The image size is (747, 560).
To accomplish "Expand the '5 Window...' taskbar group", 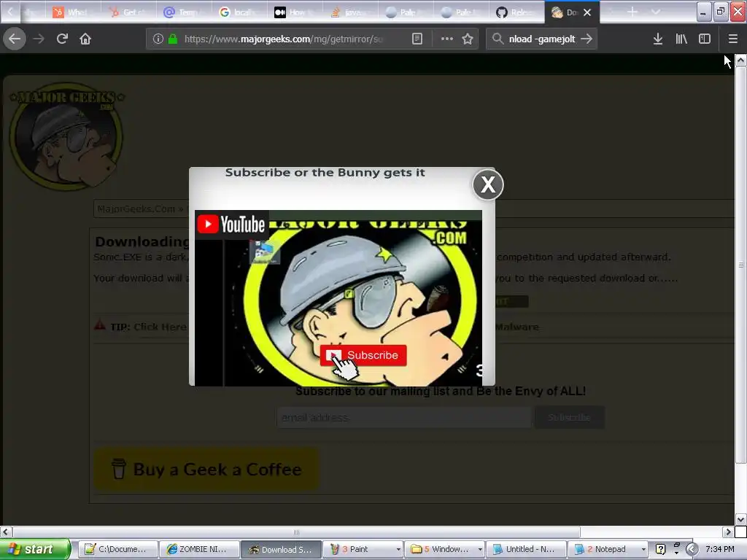I will [444, 549].
